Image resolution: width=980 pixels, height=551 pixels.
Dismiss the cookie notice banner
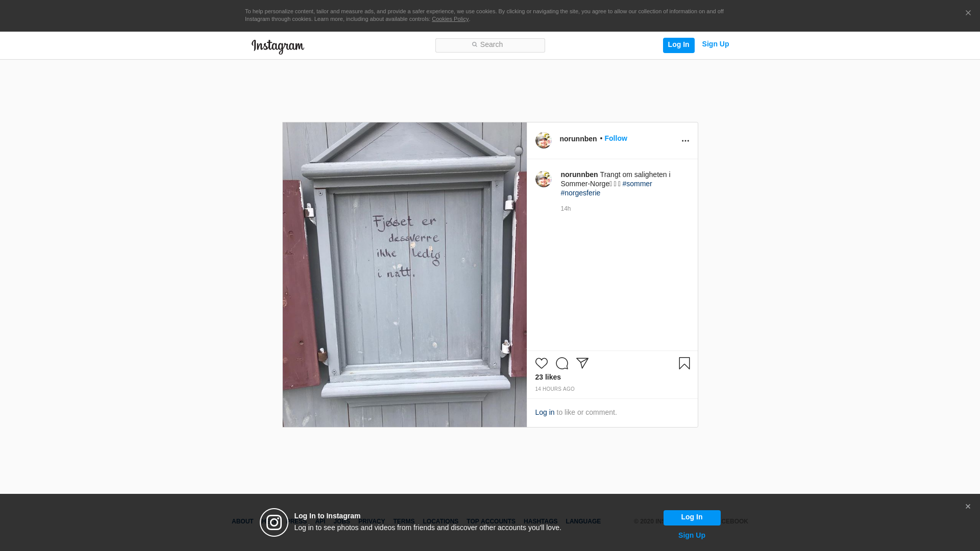click(968, 13)
